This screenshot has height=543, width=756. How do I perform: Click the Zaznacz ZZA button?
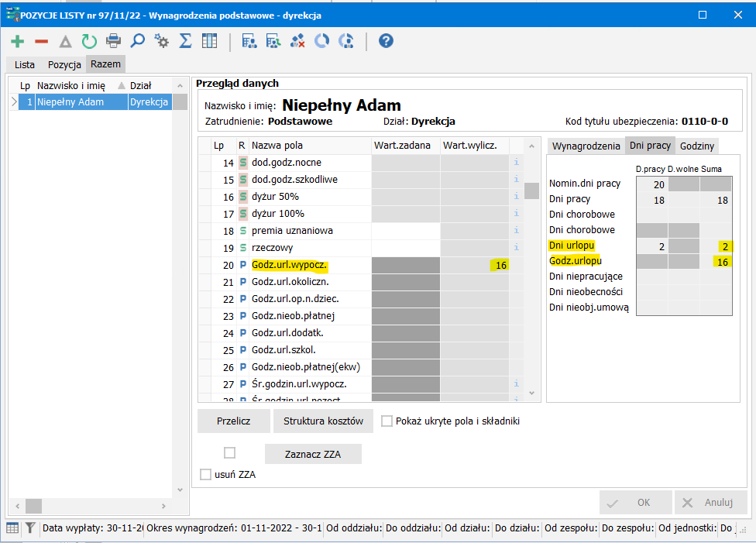(313, 454)
